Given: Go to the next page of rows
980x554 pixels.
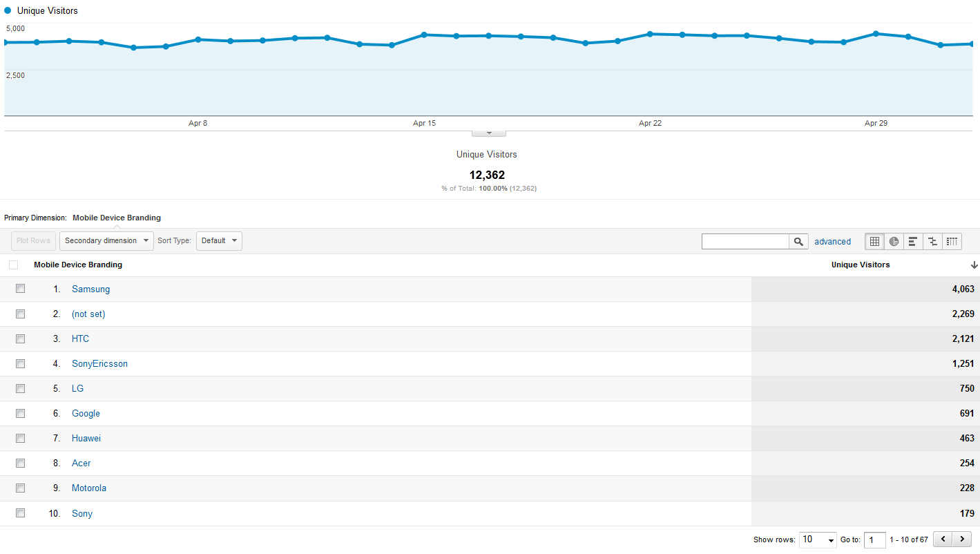Looking at the screenshot, I should pos(962,539).
